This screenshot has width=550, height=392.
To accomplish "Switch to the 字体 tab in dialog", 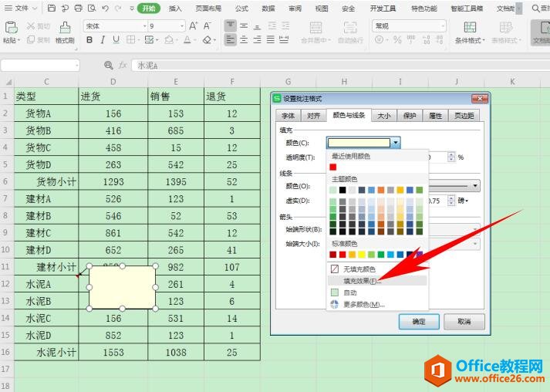I will point(288,116).
